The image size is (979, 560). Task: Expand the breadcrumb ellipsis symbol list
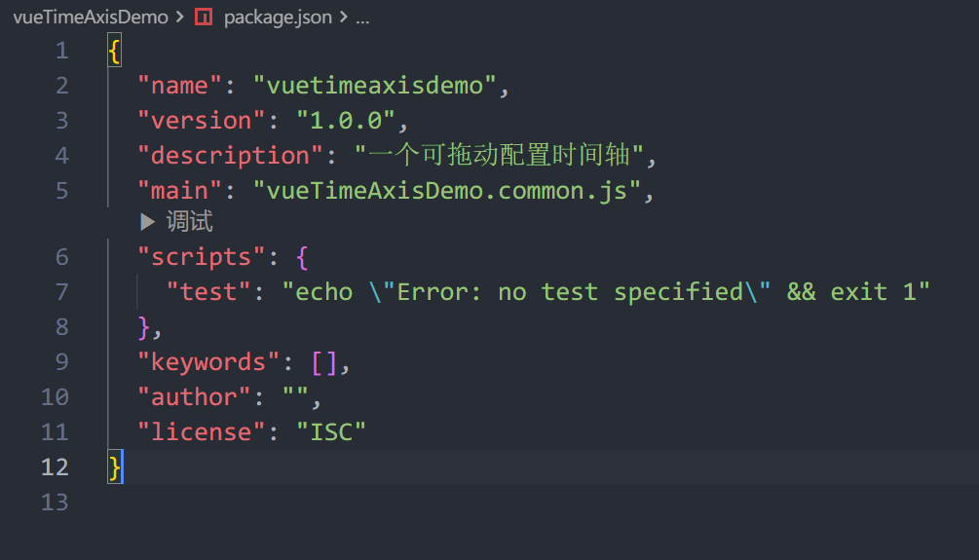362,19
